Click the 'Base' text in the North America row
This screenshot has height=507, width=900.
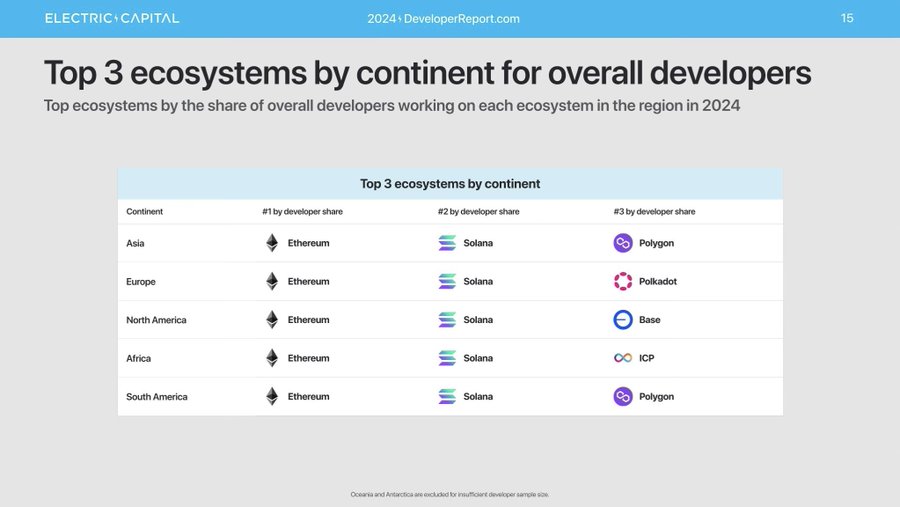click(650, 320)
